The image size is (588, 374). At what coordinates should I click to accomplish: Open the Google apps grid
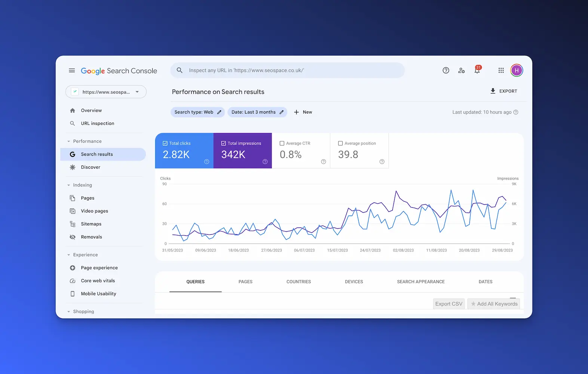pos(501,70)
